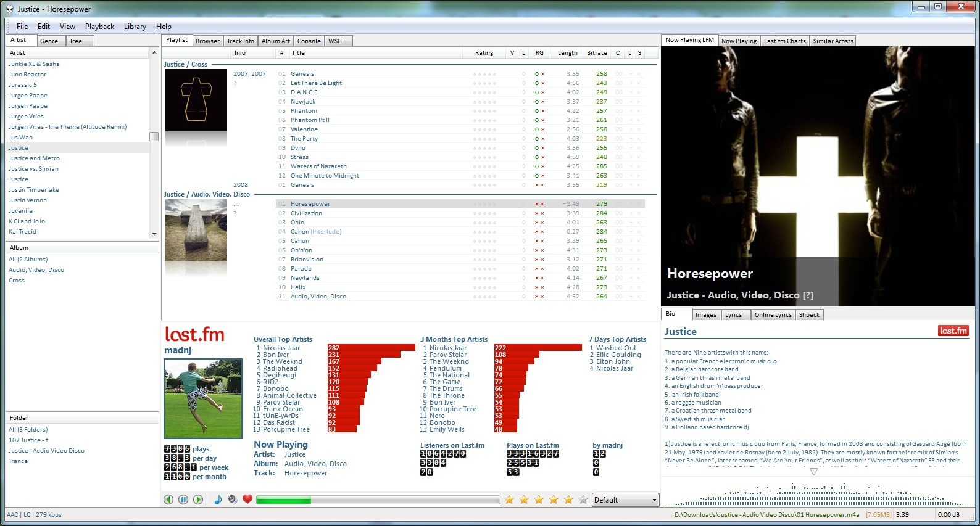This screenshot has height=526, width=980.
Task: Click the speaker volume icon
Action: [x=233, y=499]
